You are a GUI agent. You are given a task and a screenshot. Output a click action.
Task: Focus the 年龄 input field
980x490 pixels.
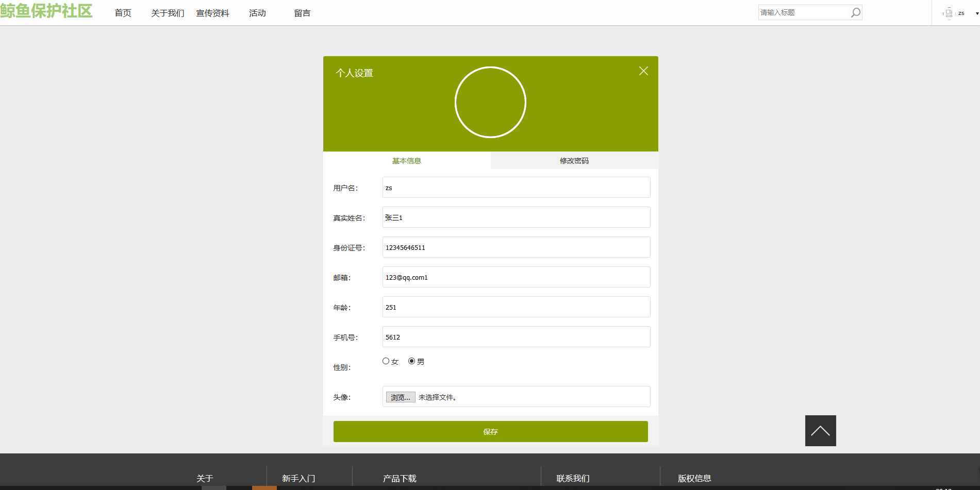pyautogui.click(x=516, y=307)
